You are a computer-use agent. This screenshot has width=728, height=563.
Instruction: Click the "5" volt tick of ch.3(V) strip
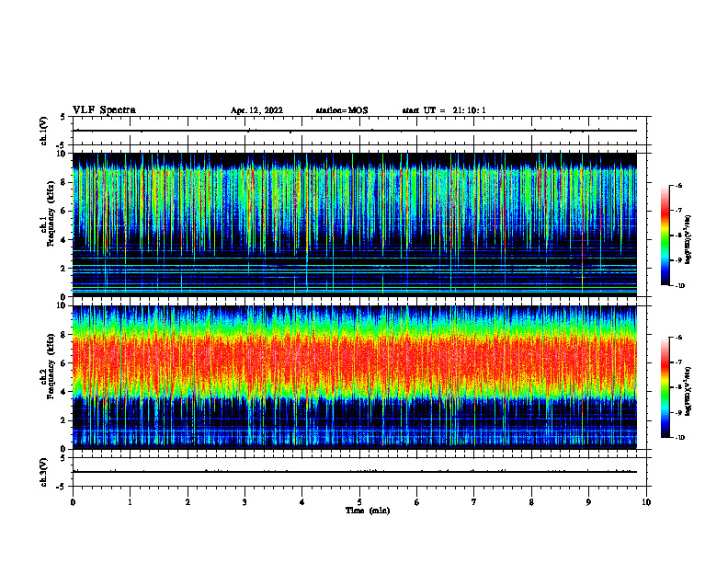click(x=63, y=458)
